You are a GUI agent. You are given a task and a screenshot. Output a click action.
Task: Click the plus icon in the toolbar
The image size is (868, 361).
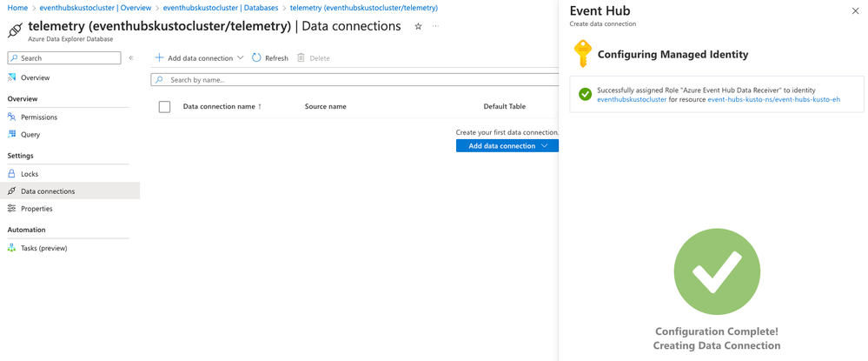tap(159, 57)
